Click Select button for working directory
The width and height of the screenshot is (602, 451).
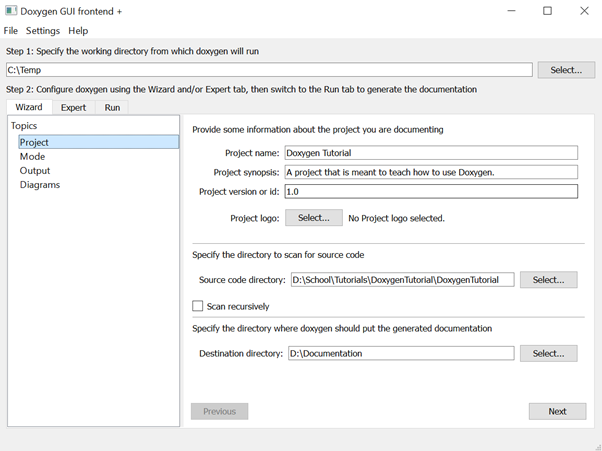tap(566, 70)
